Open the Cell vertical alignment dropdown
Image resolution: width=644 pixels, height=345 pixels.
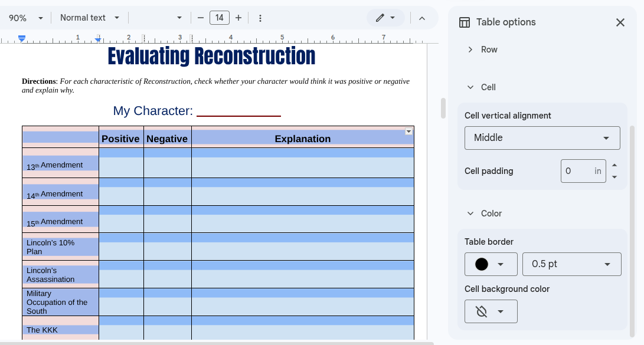click(542, 138)
